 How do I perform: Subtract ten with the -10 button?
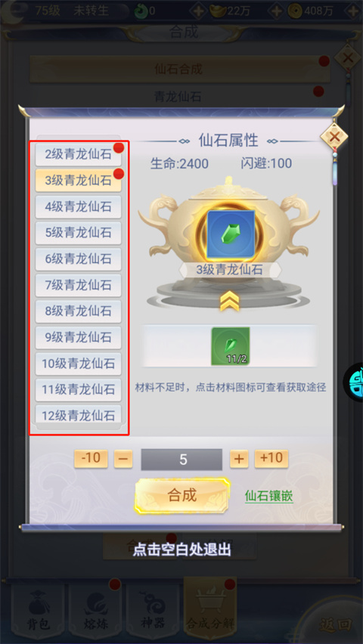coord(91,459)
